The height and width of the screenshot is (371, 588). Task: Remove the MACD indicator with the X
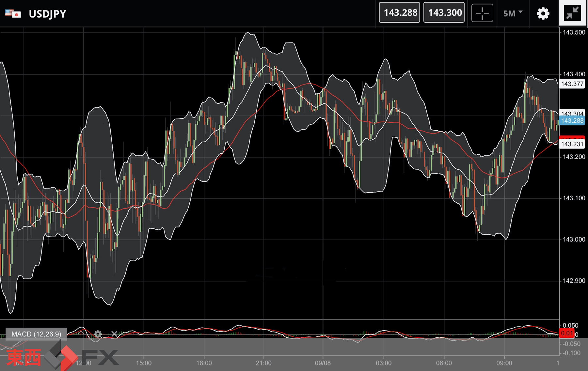[x=114, y=334]
